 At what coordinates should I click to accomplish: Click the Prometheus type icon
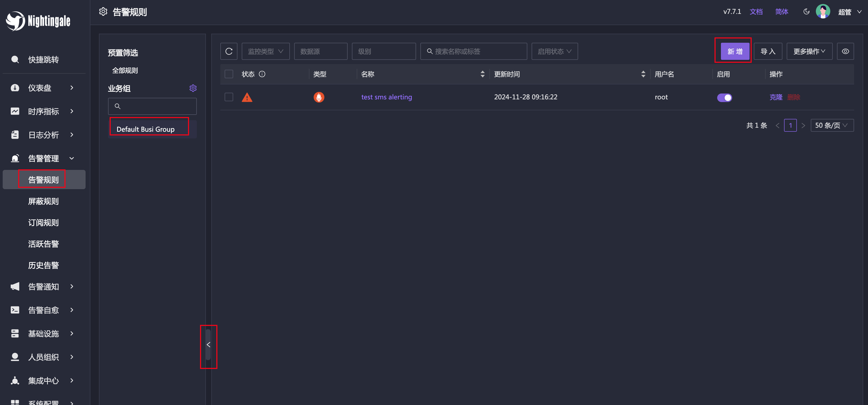click(318, 97)
